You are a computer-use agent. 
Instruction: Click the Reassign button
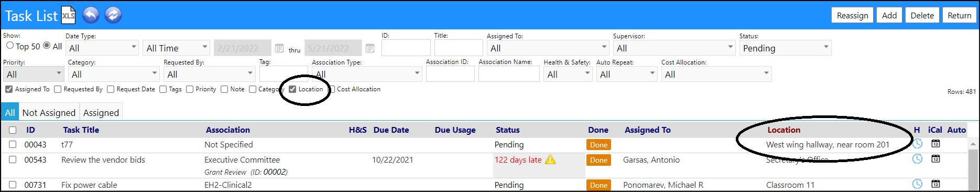click(852, 15)
